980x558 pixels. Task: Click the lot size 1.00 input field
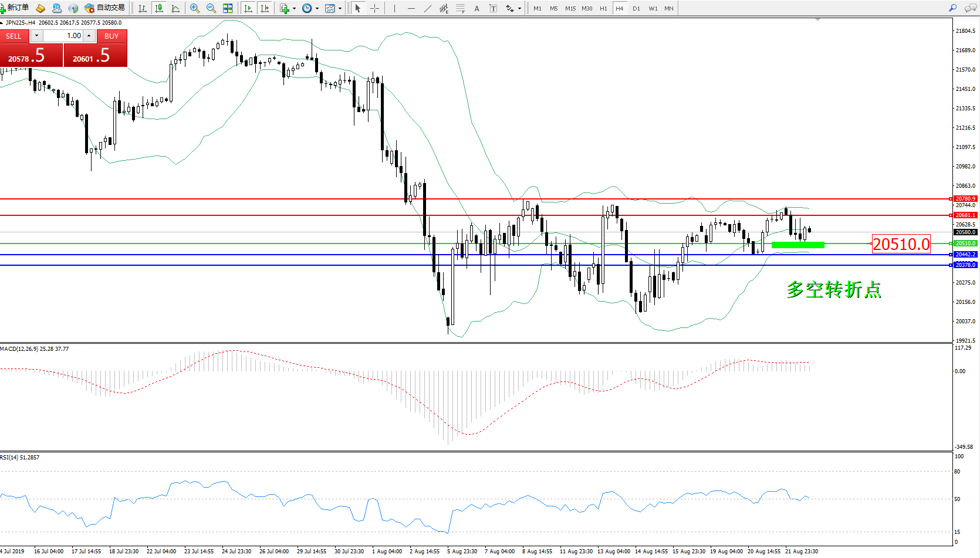63,36
